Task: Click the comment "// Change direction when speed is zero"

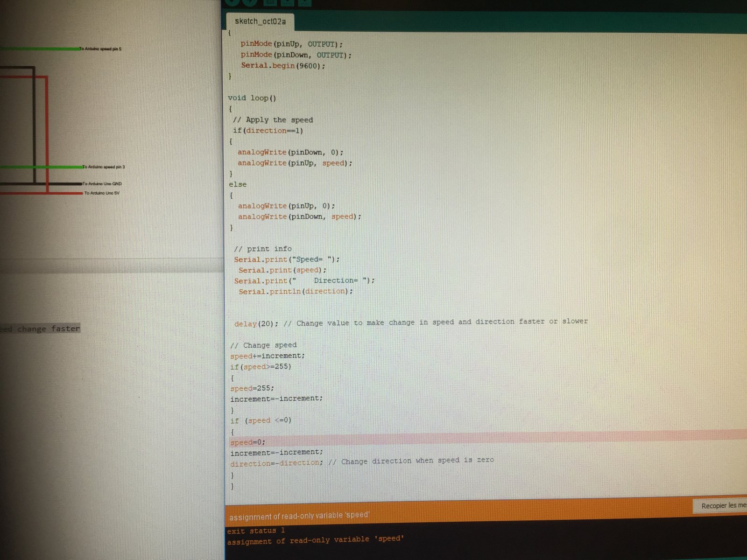Action: pyautogui.click(x=411, y=461)
